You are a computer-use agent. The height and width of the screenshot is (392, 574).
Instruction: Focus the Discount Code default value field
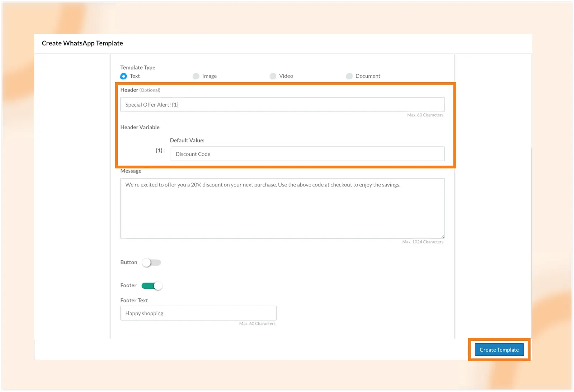click(307, 154)
